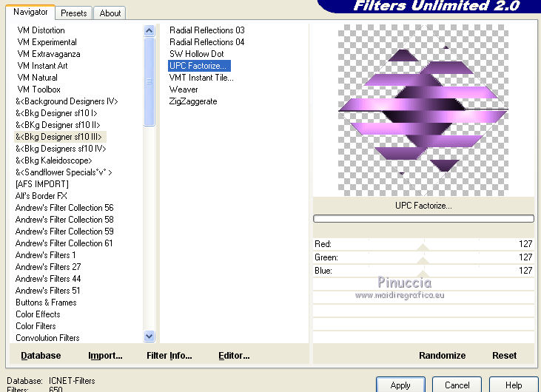Image resolution: width=541 pixels, height=392 pixels.
Task: Select Andrew's Filter Collection 61
Action: click(x=64, y=243)
